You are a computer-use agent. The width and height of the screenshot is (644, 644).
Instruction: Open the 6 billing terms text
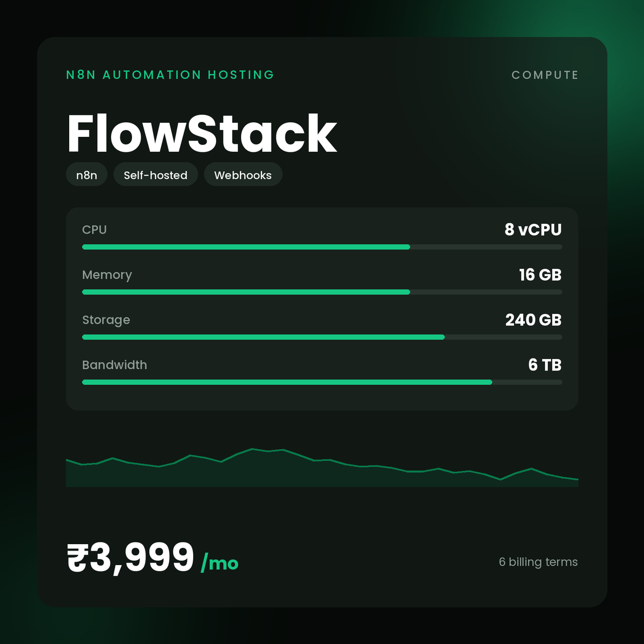pyautogui.click(x=538, y=562)
